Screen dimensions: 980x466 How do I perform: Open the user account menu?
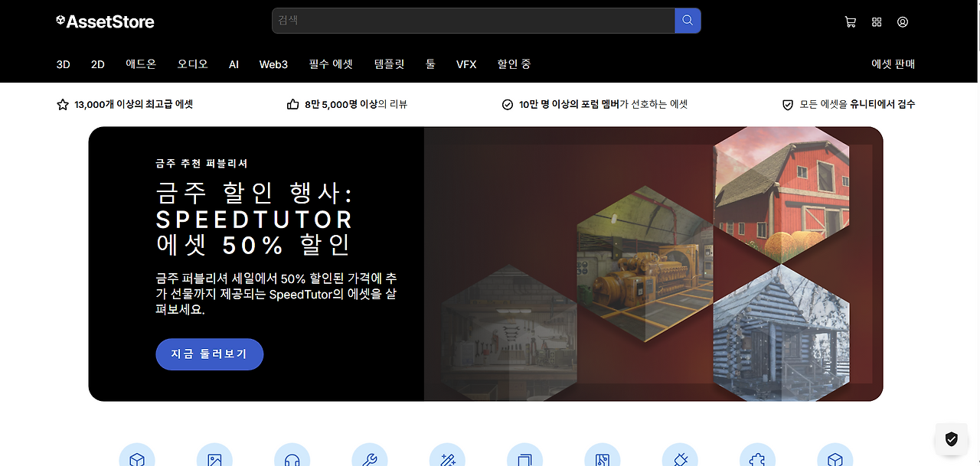tap(903, 22)
